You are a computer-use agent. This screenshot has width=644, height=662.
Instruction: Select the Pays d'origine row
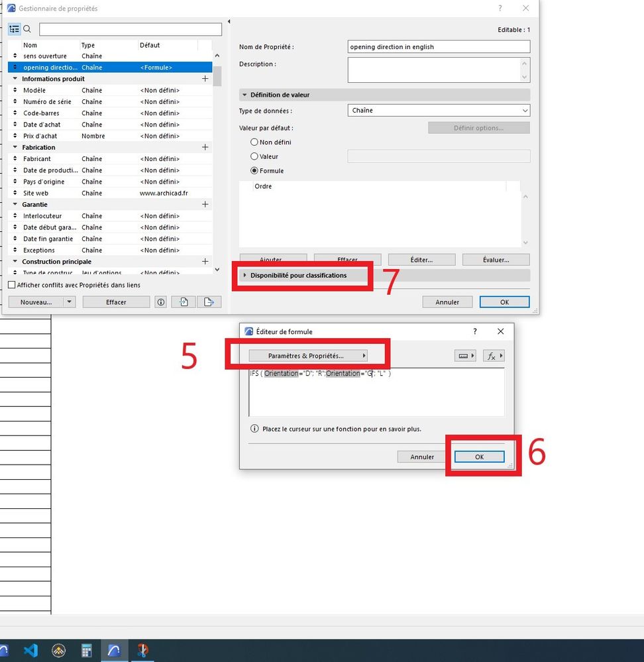tap(110, 181)
